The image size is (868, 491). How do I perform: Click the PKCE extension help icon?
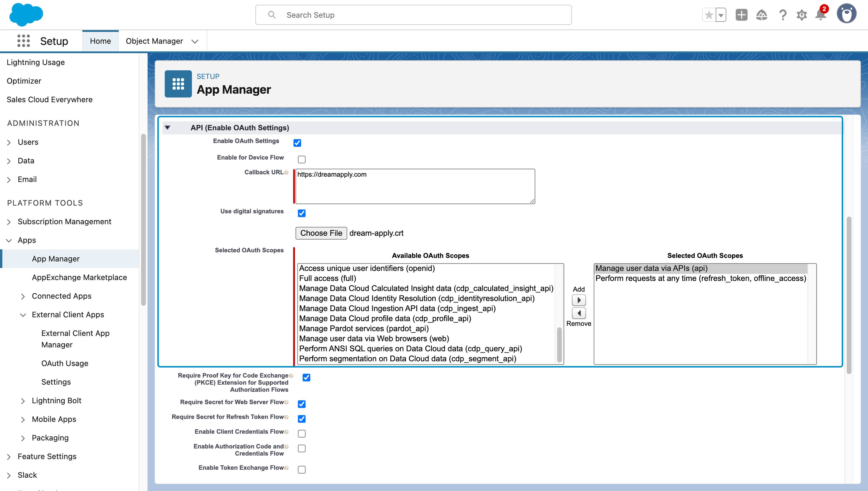tap(291, 376)
